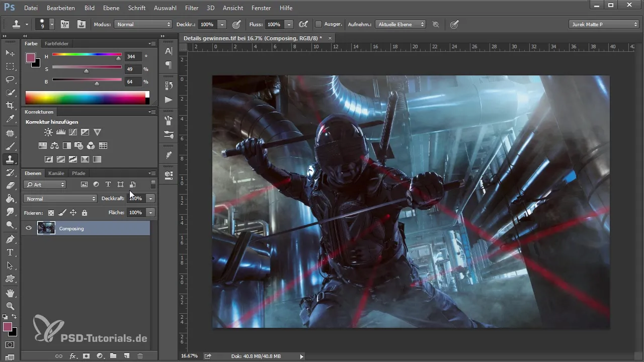Image resolution: width=644 pixels, height=362 pixels.
Task: Add a layer mask
Action: (x=86, y=356)
